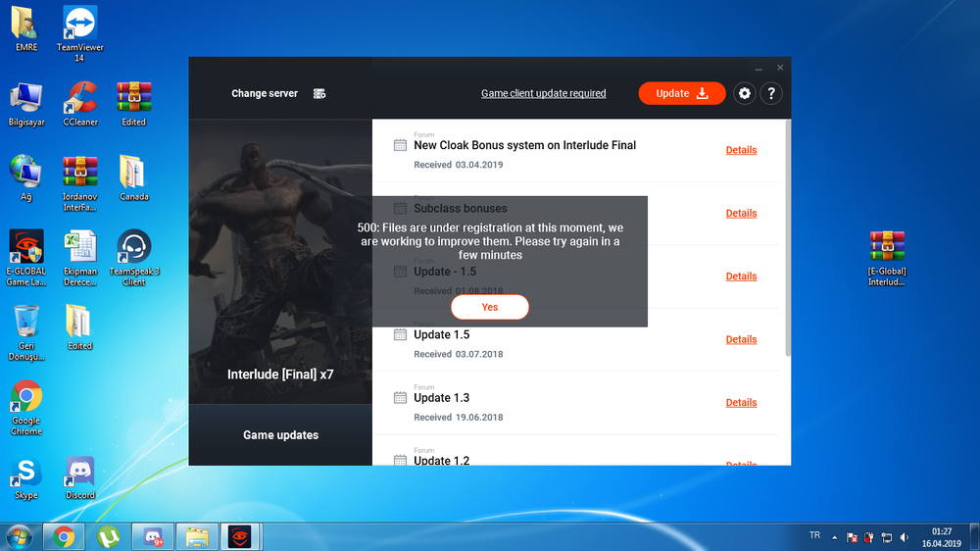Click the news list vertical scrollbar
Image resolution: width=980 pixels, height=551 pixels.
click(787, 235)
